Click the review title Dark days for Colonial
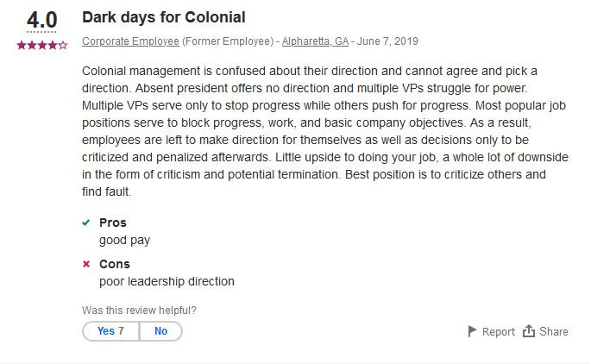591x364 pixels. [x=164, y=17]
